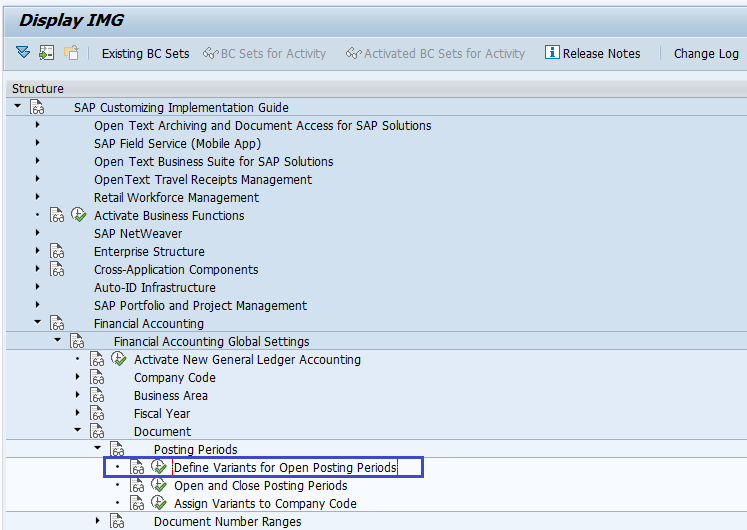This screenshot has width=747, height=530.
Task: Click the blue info icon for Release Notes
Action: (552, 52)
